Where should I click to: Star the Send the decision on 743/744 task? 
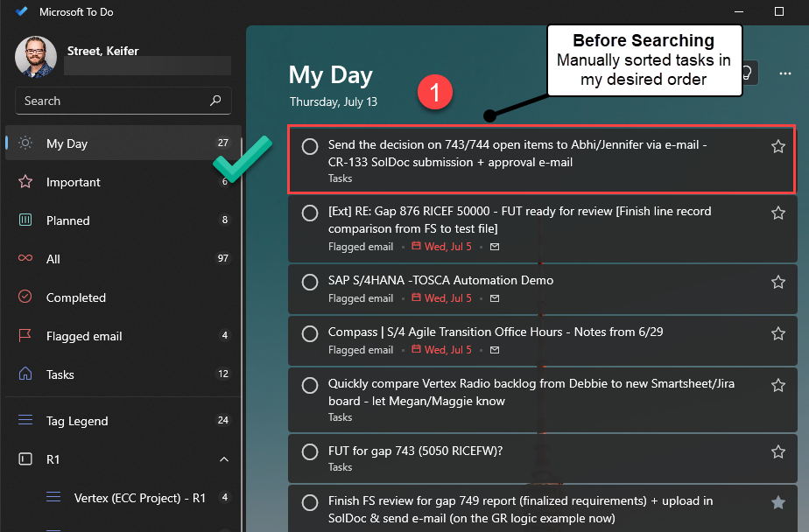click(778, 146)
